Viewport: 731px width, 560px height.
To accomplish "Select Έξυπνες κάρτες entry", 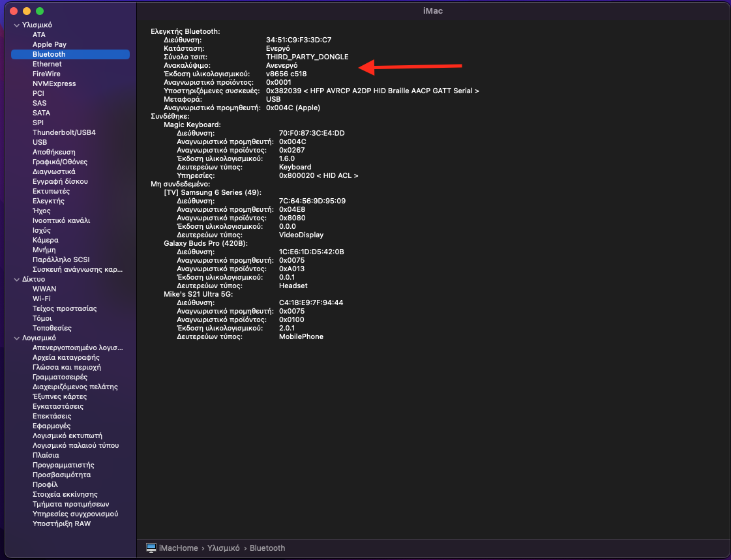I will [60, 397].
